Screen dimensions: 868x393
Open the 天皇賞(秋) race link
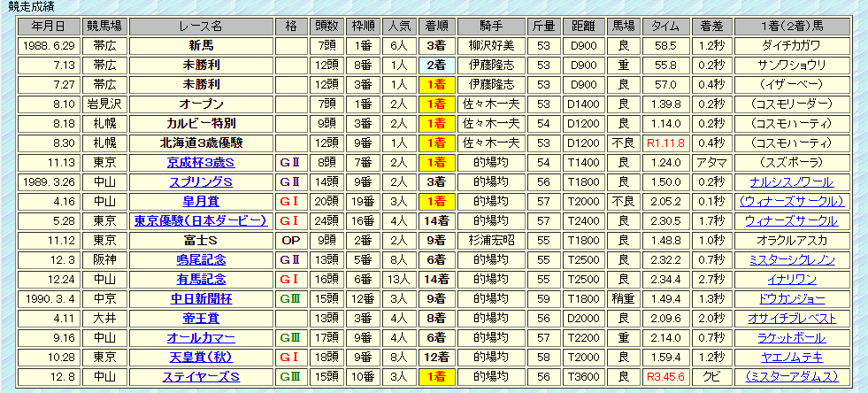tap(200, 357)
